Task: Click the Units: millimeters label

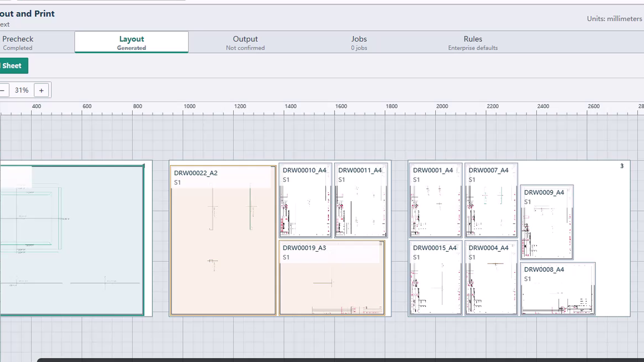Action: click(x=614, y=19)
